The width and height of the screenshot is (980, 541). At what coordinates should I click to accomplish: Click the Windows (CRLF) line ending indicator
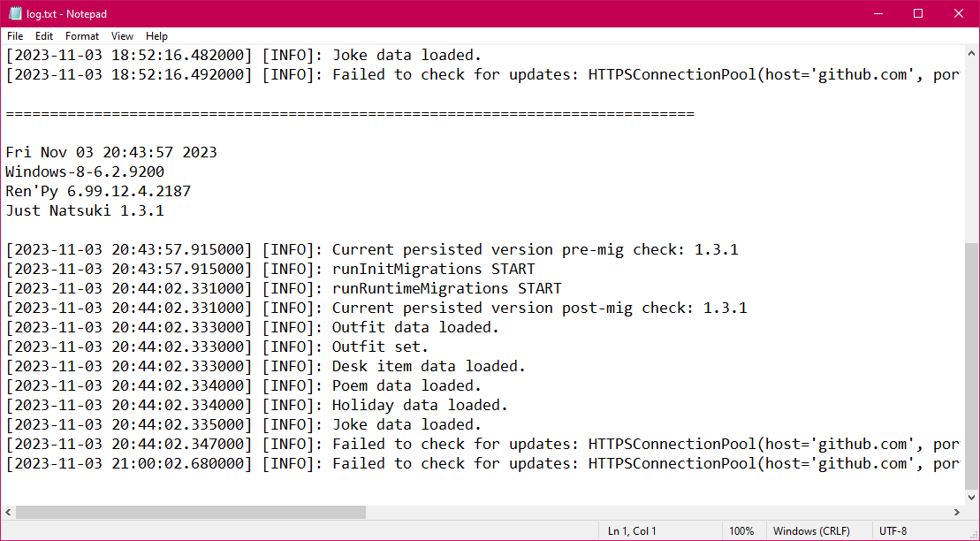(x=810, y=530)
